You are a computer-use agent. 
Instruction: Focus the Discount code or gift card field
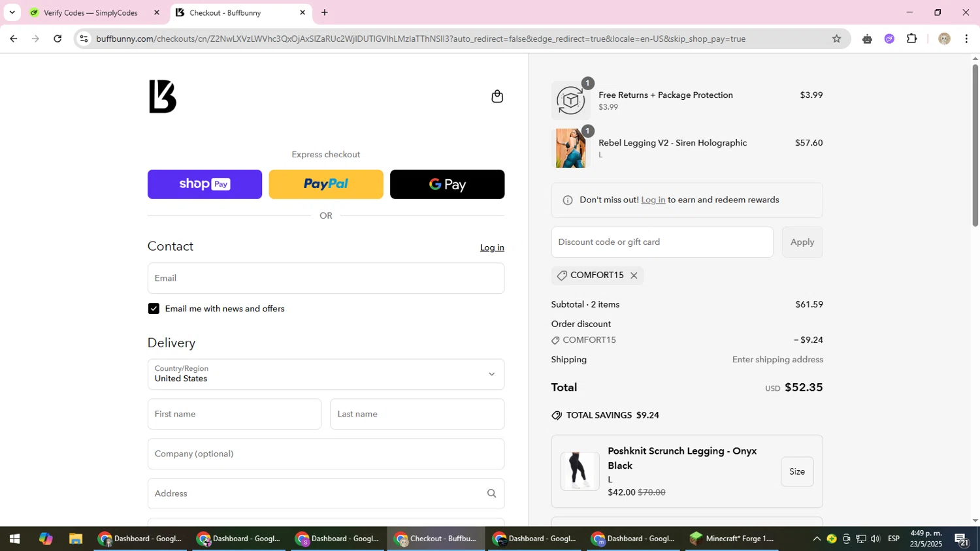click(x=662, y=242)
